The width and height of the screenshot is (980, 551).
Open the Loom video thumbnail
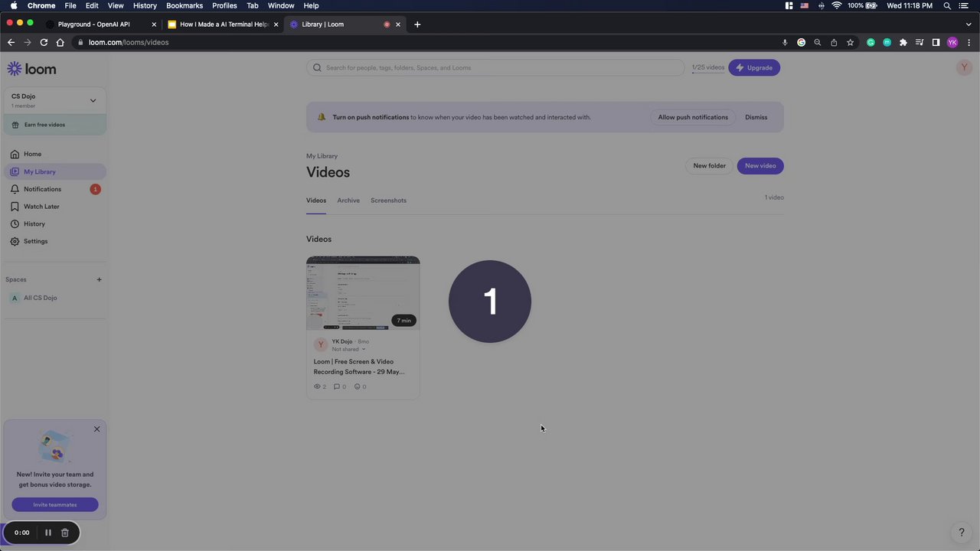(x=363, y=293)
